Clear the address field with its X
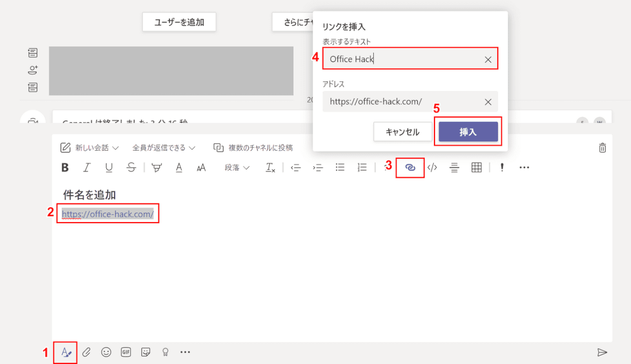Image resolution: width=631 pixels, height=364 pixels. click(488, 102)
